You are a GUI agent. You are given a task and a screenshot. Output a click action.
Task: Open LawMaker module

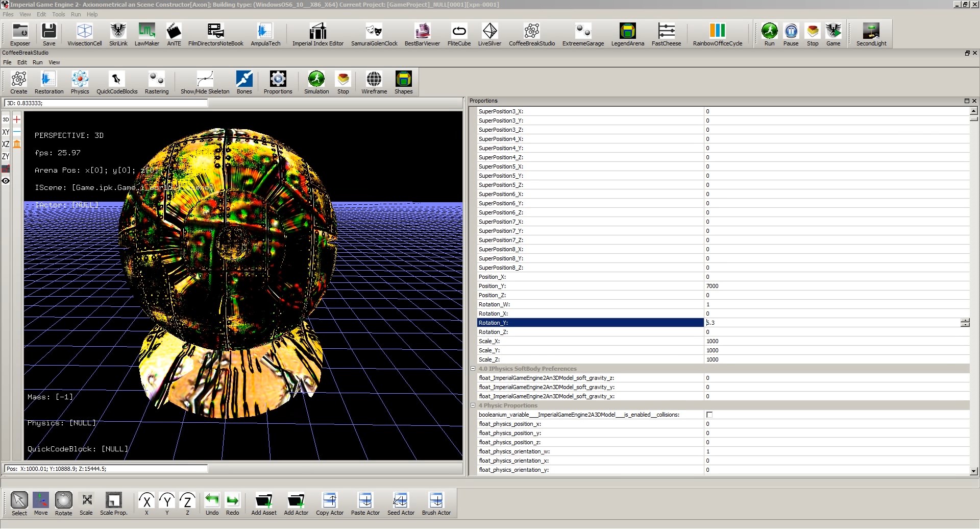[x=147, y=34]
